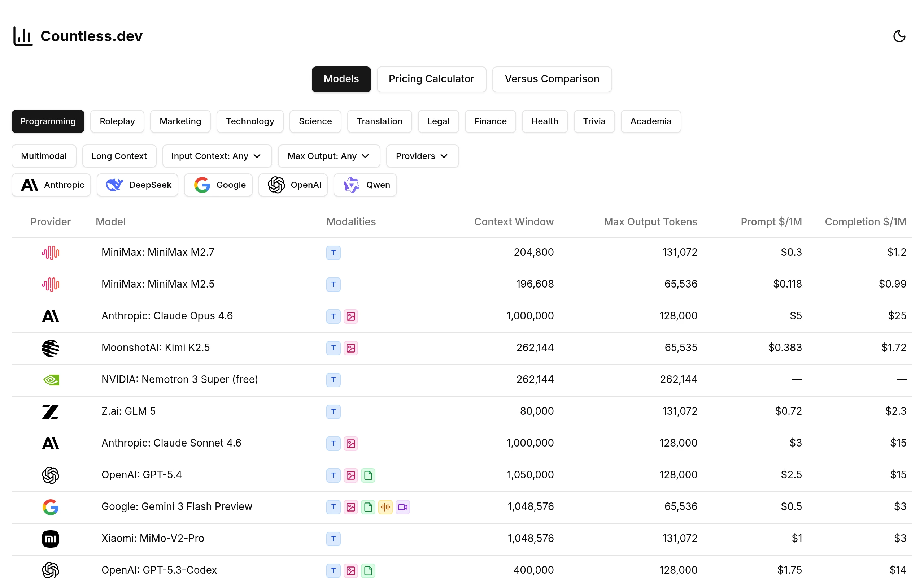Screen dimensions: 924x578
Task: Click the Countless.dev site title
Action: 92,36
